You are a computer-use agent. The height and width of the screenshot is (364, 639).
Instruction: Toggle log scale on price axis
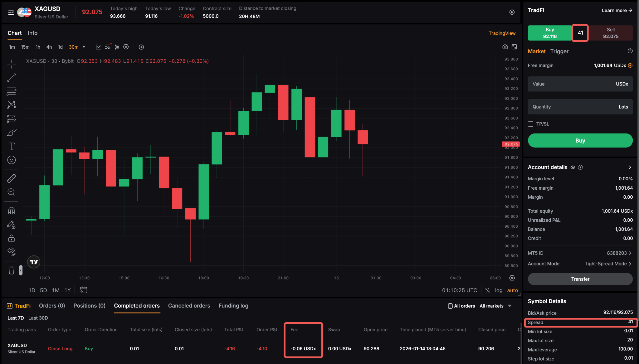(499, 290)
